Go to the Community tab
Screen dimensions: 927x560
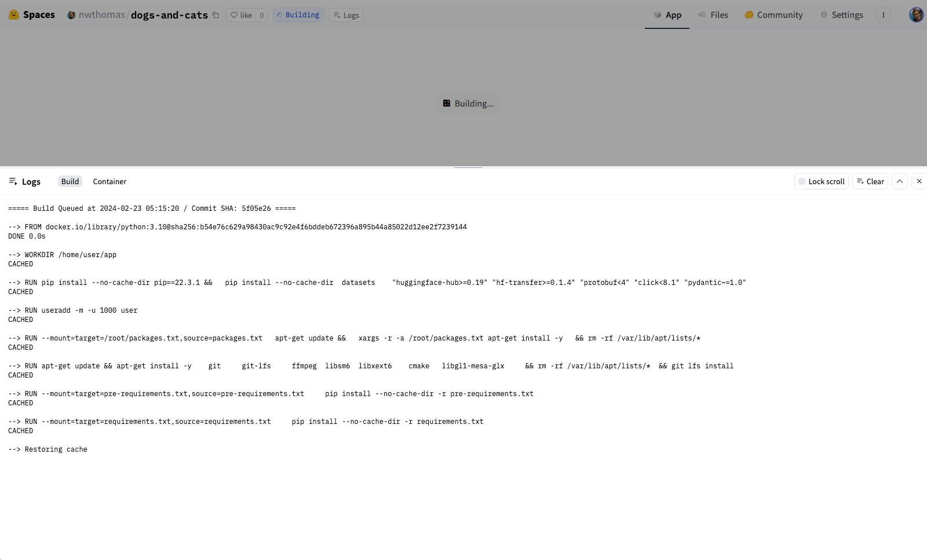773,15
